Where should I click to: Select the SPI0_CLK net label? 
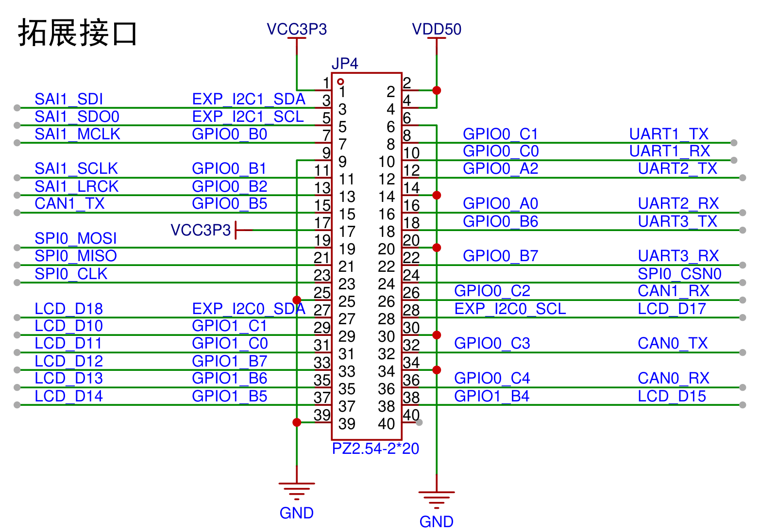pos(71,274)
